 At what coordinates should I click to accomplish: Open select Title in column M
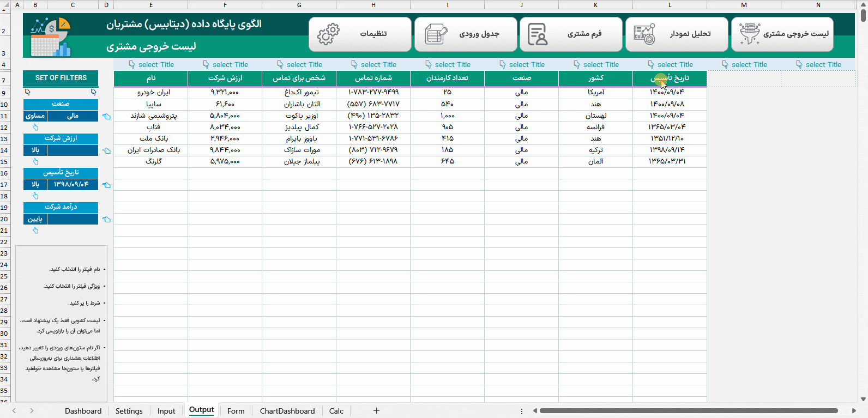pyautogui.click(x=744, y=64)
